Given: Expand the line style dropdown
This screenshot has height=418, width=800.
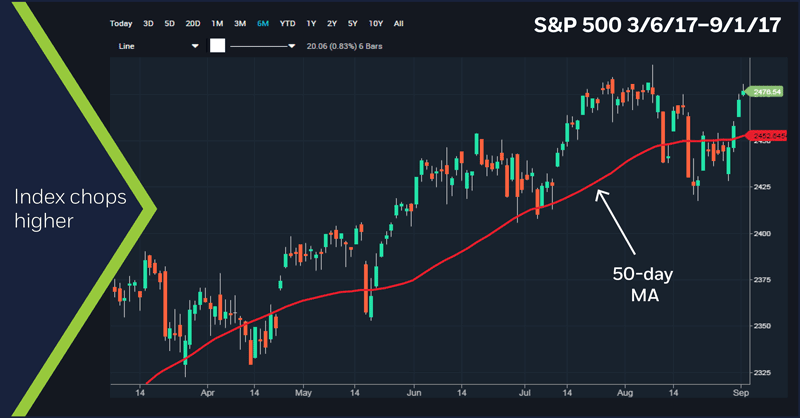Looking at the screenshot, I should point(264,46).
